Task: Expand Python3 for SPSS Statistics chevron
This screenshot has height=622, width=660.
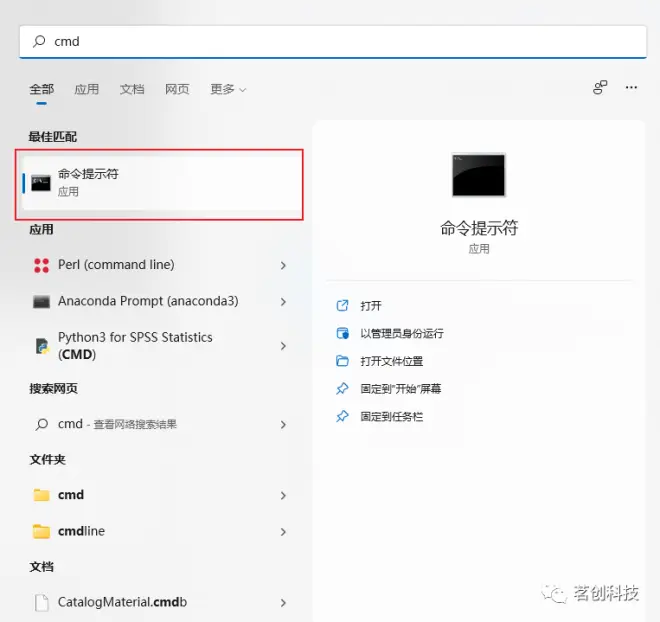Action: click(x=283, y=346)
